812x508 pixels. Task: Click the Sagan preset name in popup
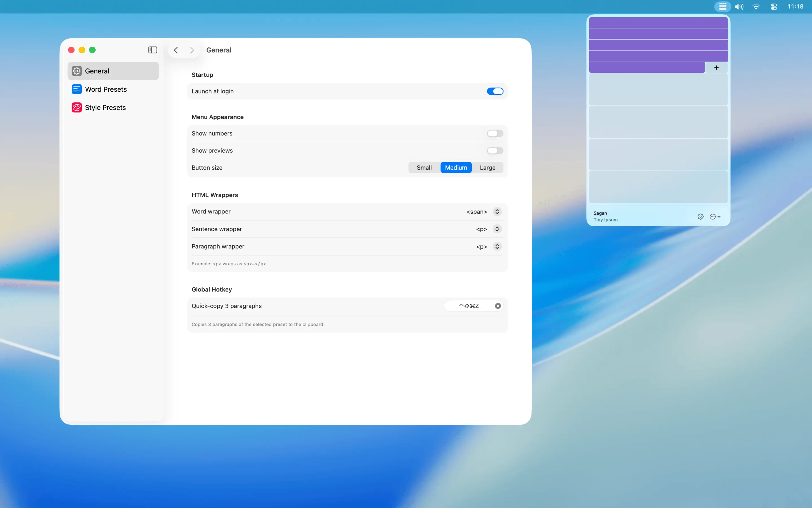pyautogui.click(x=600, y=213)
